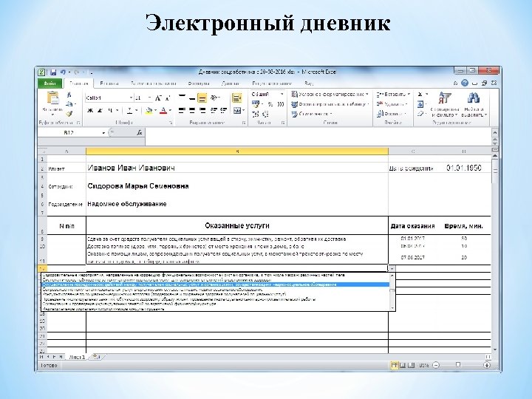The width and height of the screenshot is (532, 399).
Task: Decrease the cell indent
Action: 214,110
